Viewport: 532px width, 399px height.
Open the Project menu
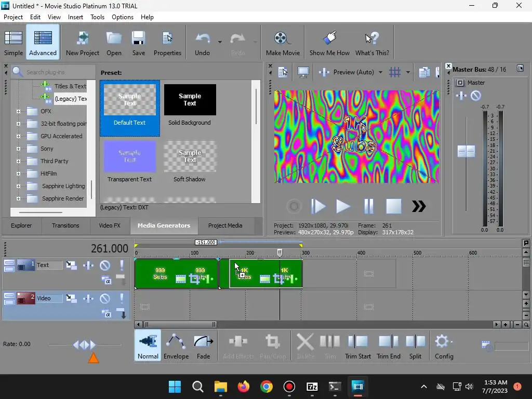tap(13, 17)
